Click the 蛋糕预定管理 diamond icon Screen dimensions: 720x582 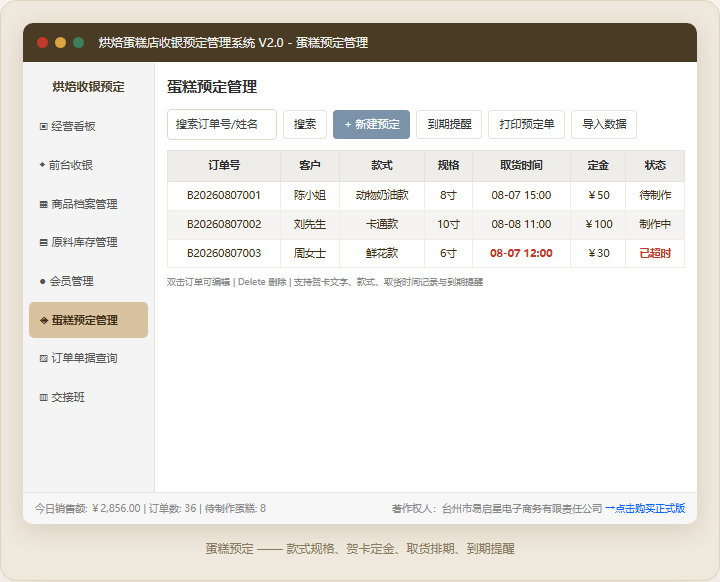click(44, 320)
